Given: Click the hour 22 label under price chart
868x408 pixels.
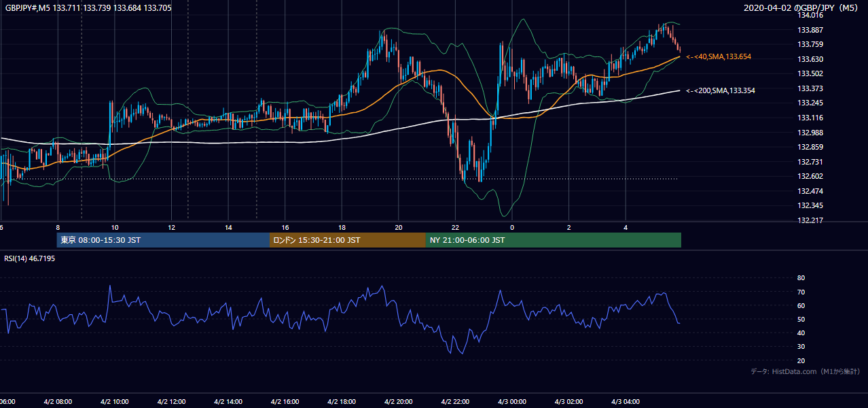Looking at the screenshot, I should 456,228.
